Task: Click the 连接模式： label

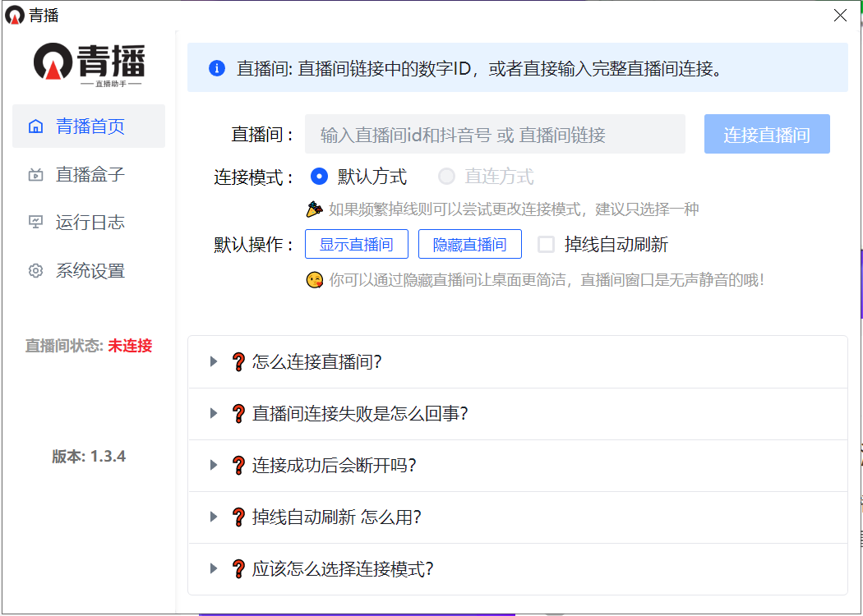Action: (254, 177)
